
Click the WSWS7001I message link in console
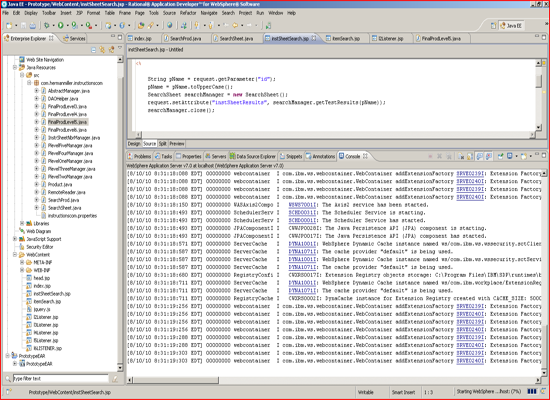302,205
